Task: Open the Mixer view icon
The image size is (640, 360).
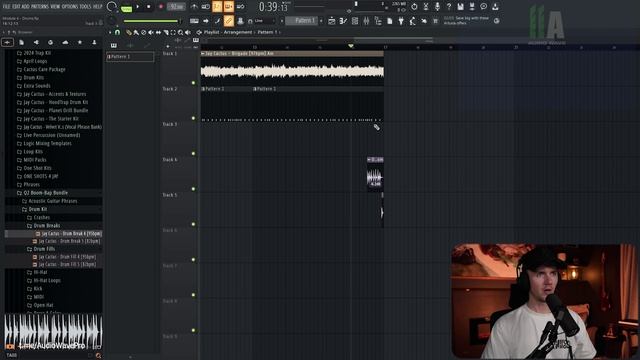Action: click(x=367, y=21)
